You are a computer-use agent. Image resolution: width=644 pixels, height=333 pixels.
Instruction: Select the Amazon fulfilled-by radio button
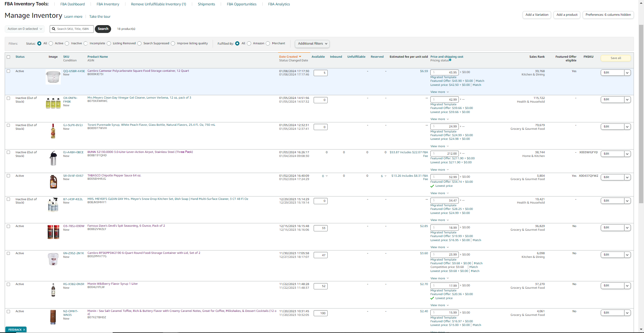pyautogui.click(x=249, y=43)
